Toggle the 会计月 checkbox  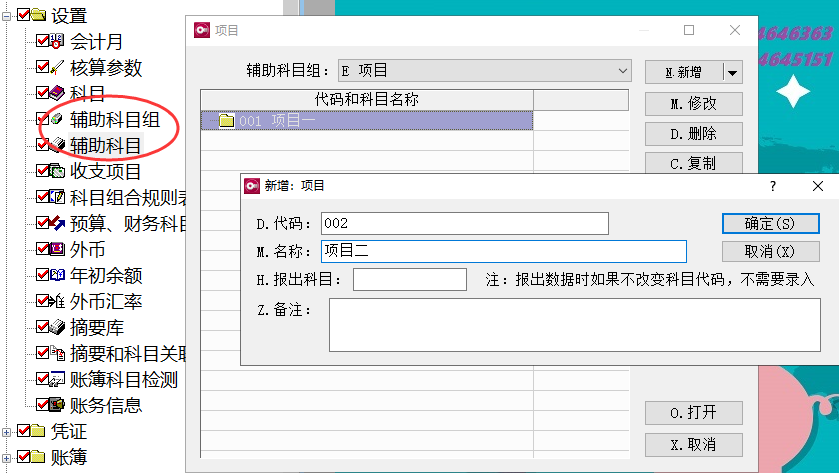click(x=43, y=41)
